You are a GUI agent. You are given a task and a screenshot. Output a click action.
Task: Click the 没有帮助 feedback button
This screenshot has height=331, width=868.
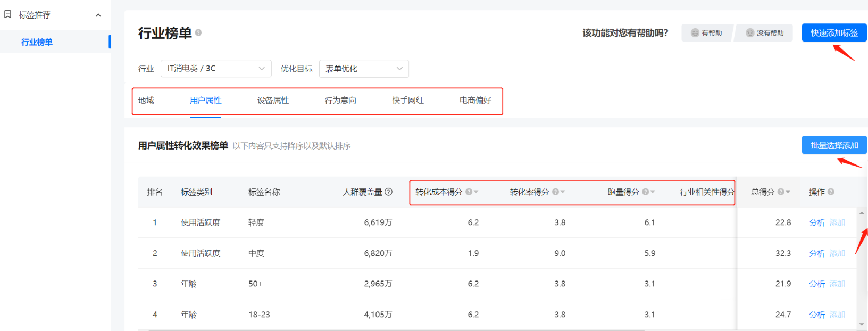765,33
